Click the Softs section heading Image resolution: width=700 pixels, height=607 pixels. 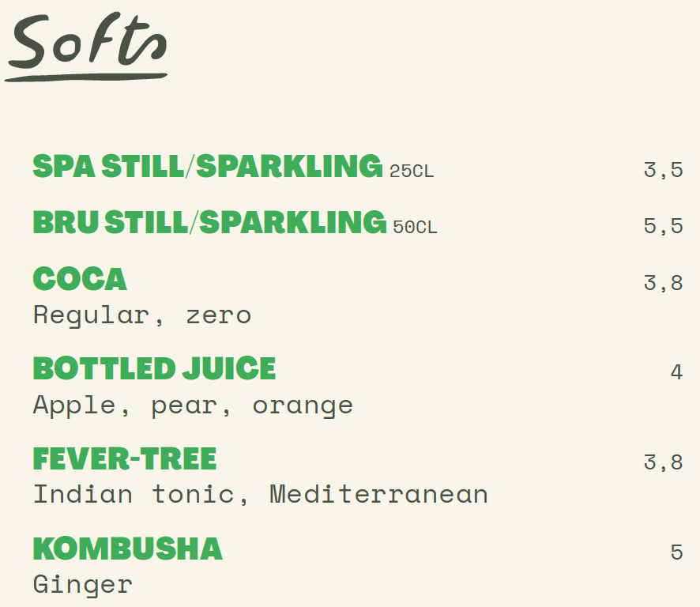[x=88, y=40]
